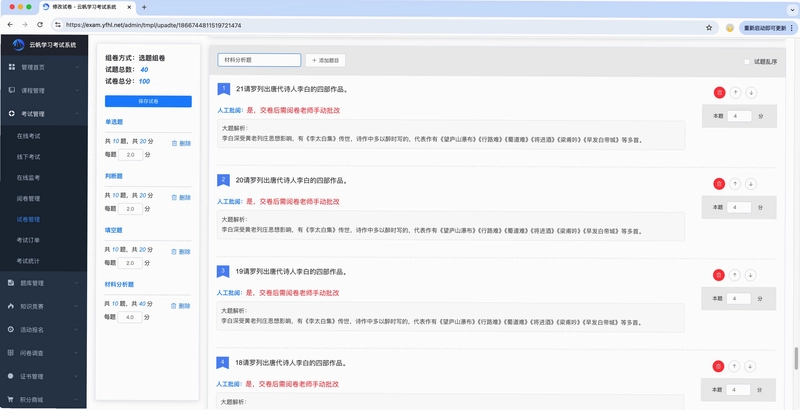
Task: Bookmark this page with star icon
Action: (x=709, y=28)
